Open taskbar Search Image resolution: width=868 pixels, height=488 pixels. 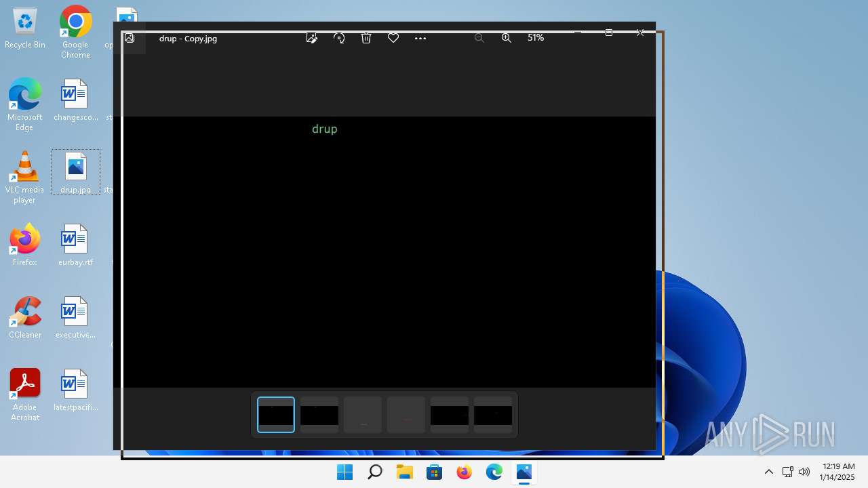[374, 472]
